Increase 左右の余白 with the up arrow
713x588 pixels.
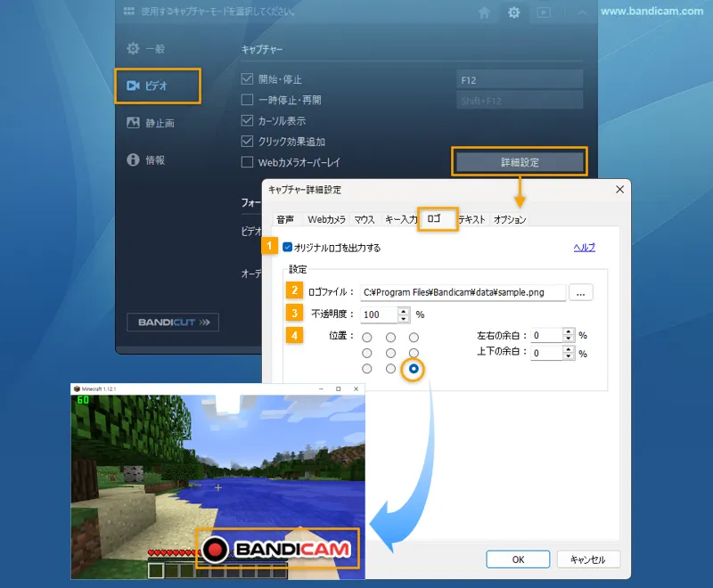(569, 332)
